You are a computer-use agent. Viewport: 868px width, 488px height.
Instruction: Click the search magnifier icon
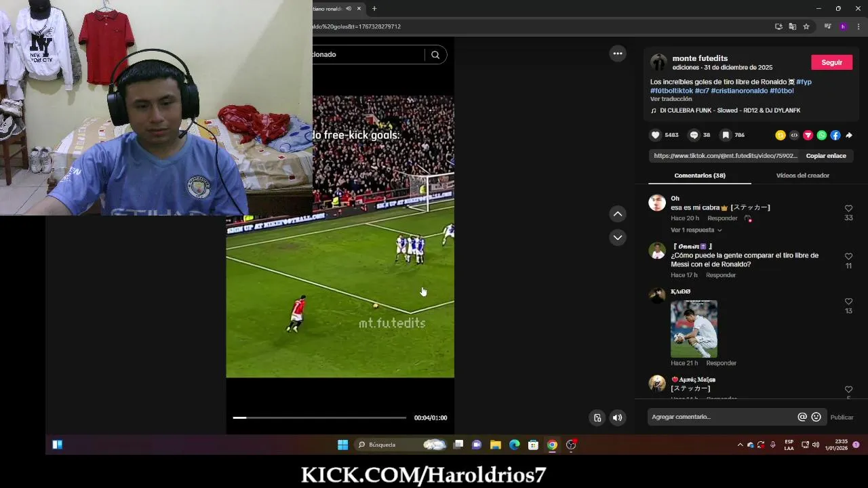point(435,55)
